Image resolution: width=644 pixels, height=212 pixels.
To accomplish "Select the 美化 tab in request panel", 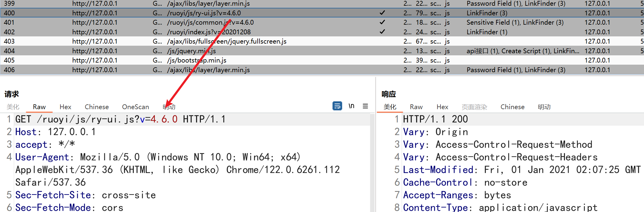I will (x=13, y=107).
